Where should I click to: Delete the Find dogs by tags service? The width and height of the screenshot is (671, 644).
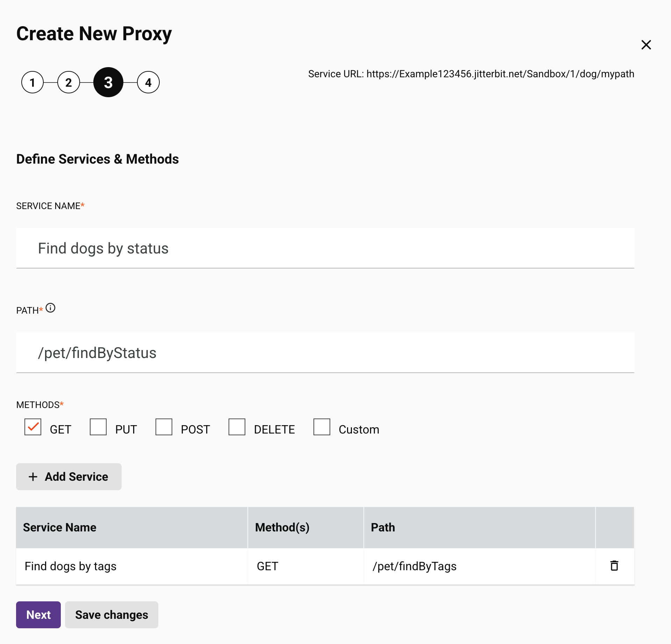(x=614, y=566)
